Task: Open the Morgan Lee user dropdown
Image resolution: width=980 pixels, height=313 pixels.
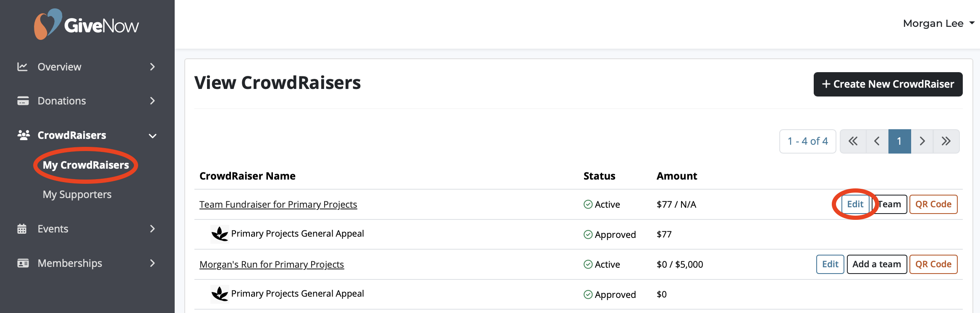Action: point(938,23)
